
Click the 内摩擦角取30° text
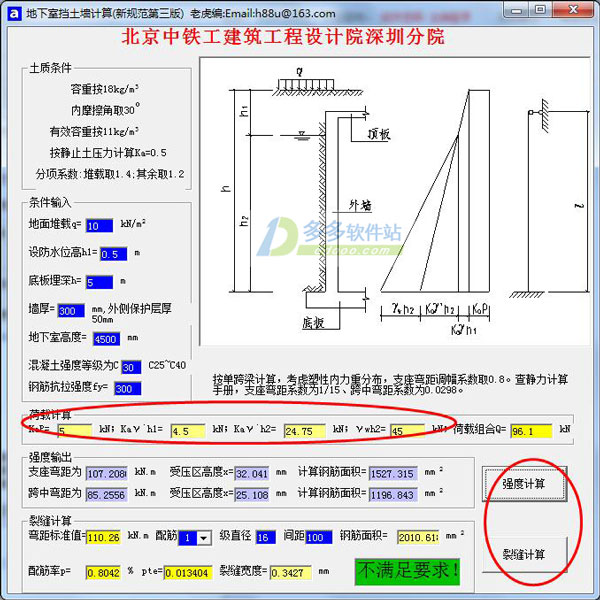tap(105, 110)
